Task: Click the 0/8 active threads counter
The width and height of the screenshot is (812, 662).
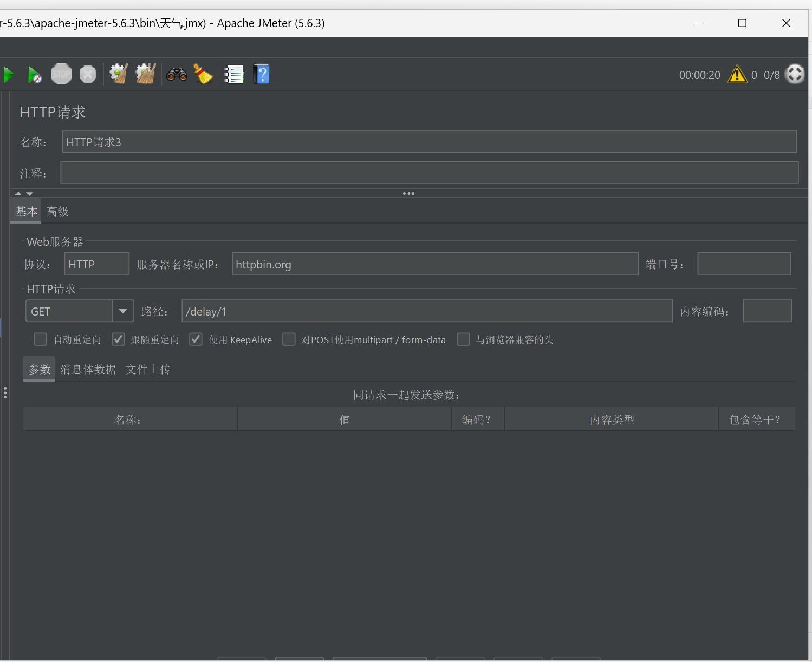Action: click(x=772, y=75)
